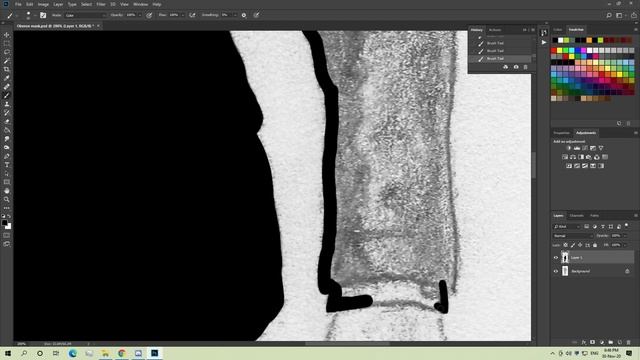Create new document from current state
The image size is (640, 360).
505,67
